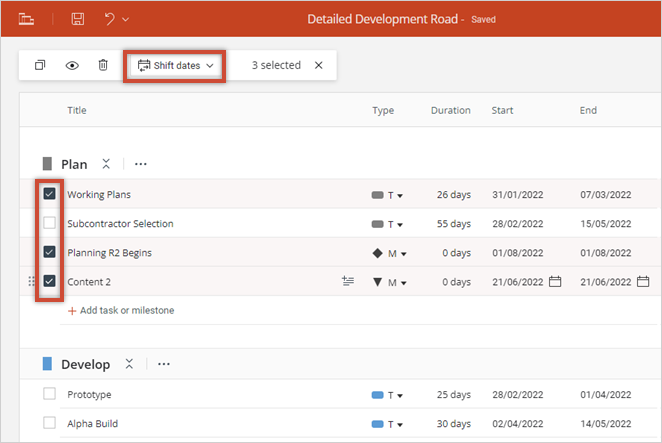Screen dimensions: 662x443
Task: Click the Start column header
Action: tap(502, 110)
